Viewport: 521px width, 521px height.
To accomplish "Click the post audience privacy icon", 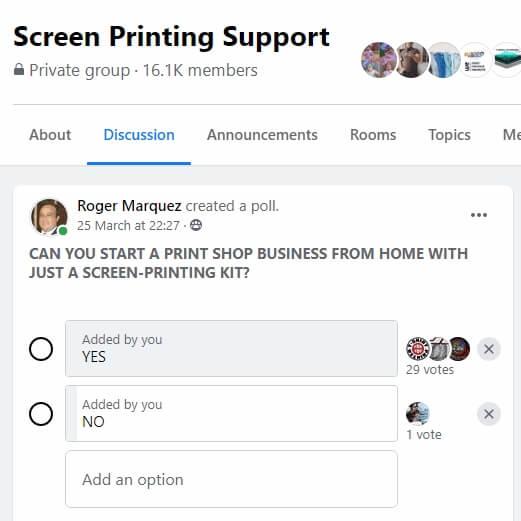I will point(196,226).
